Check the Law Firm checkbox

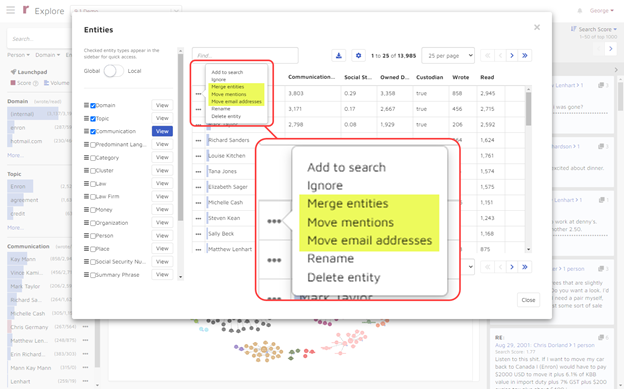(x=93, y=197)
